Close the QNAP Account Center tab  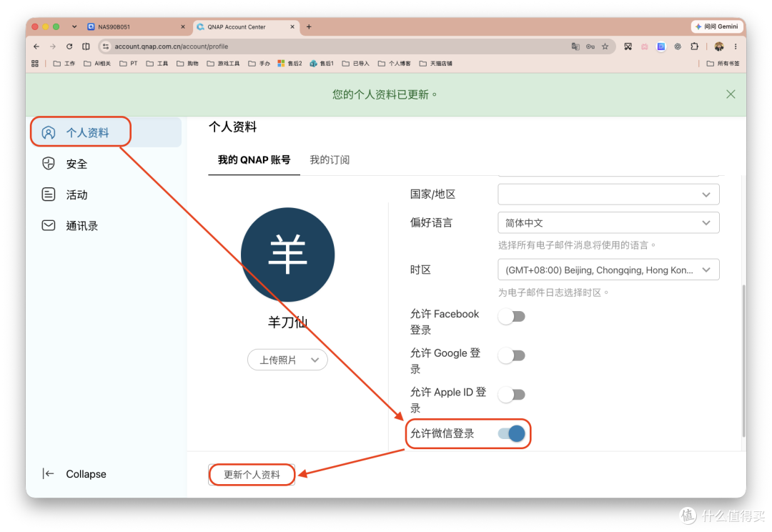pyautogui.click(x=292, y=26)
